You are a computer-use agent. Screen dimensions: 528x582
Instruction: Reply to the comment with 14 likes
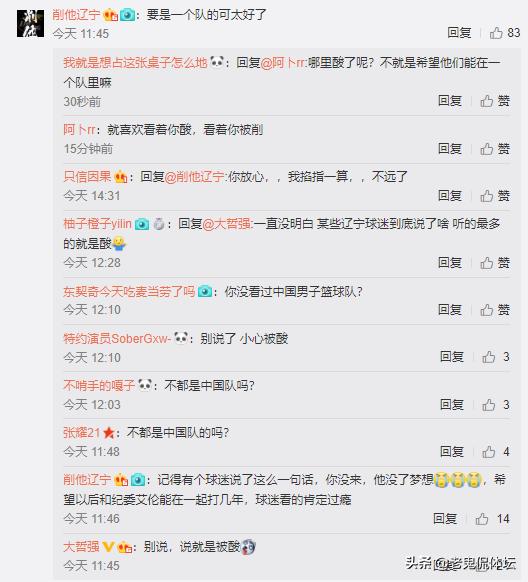pos(445,518)
